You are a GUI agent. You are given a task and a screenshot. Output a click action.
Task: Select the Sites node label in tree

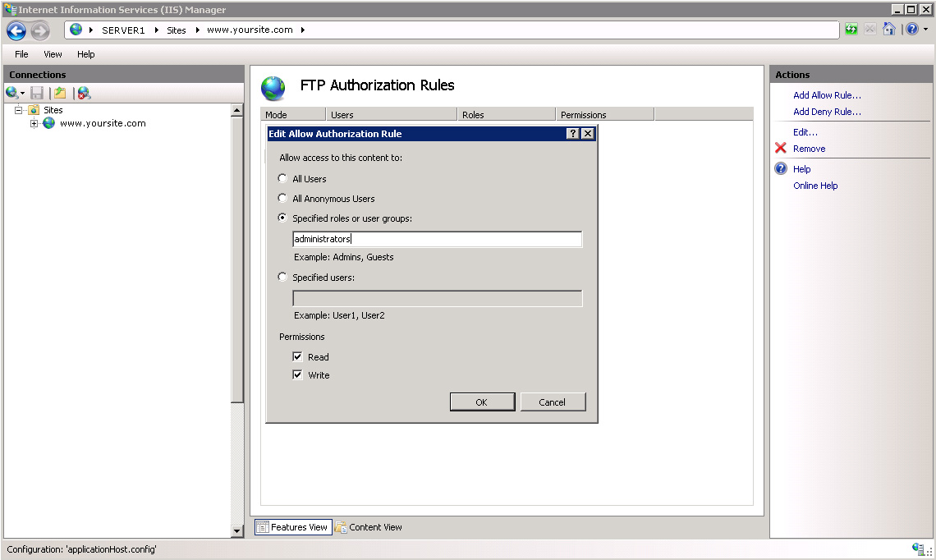[53, 110]
